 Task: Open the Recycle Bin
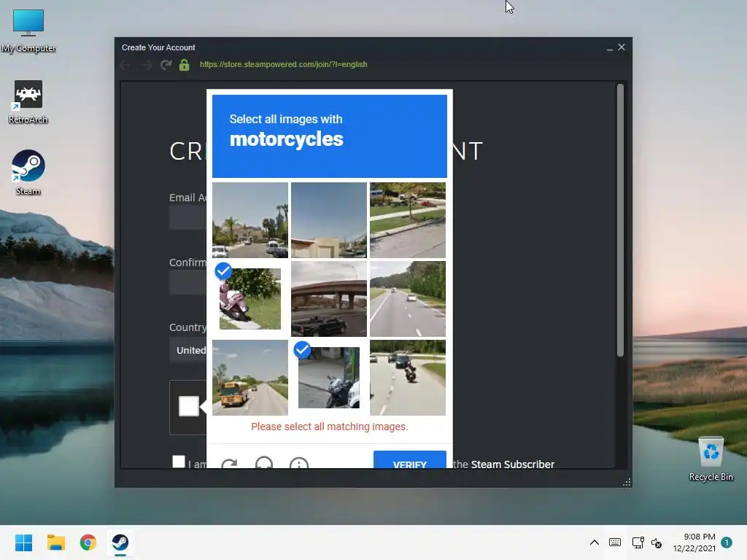coord(711,459)
